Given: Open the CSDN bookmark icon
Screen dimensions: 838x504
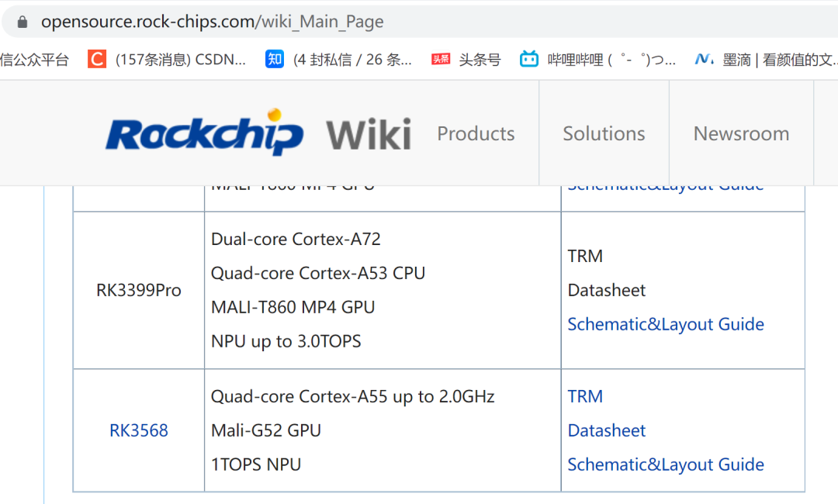Looking at the screenshot, I should [x=97, y=59].
